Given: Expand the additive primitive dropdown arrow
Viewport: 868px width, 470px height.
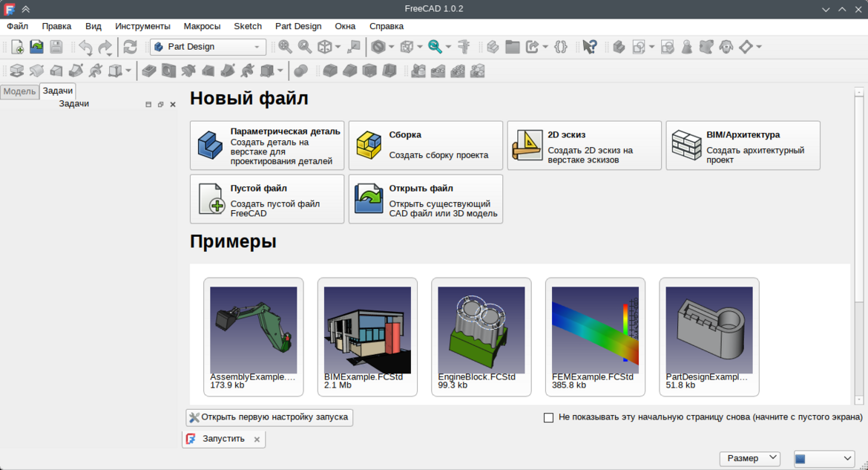Looking at the screenshot, I should tap(128, 71).
